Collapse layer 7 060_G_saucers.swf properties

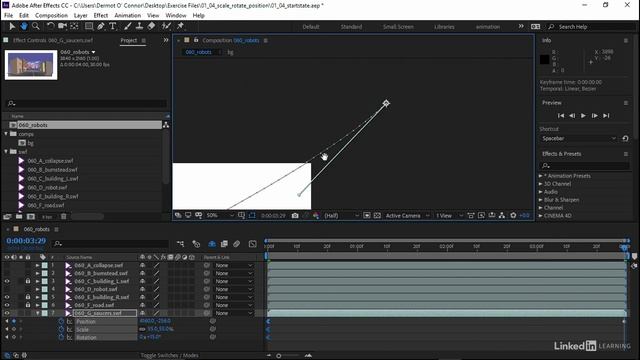[x=37, y=313]
